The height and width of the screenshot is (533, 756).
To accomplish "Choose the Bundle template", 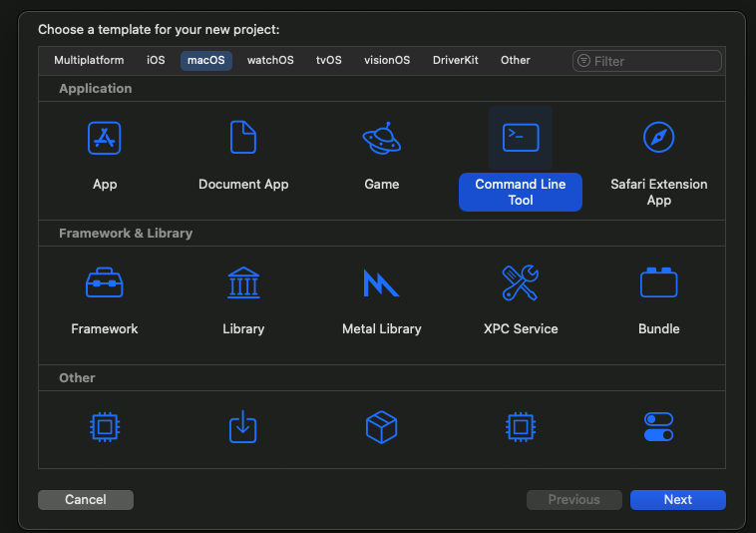I will click(658, 282).
